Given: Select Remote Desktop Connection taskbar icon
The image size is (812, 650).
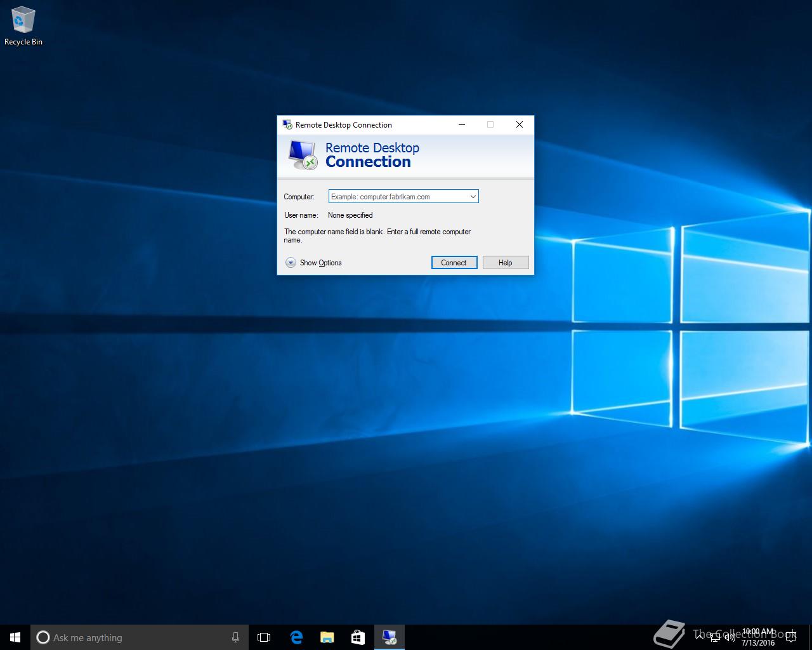Looking at the screenshot, I should pyautogui.click(x=390, y=637).
